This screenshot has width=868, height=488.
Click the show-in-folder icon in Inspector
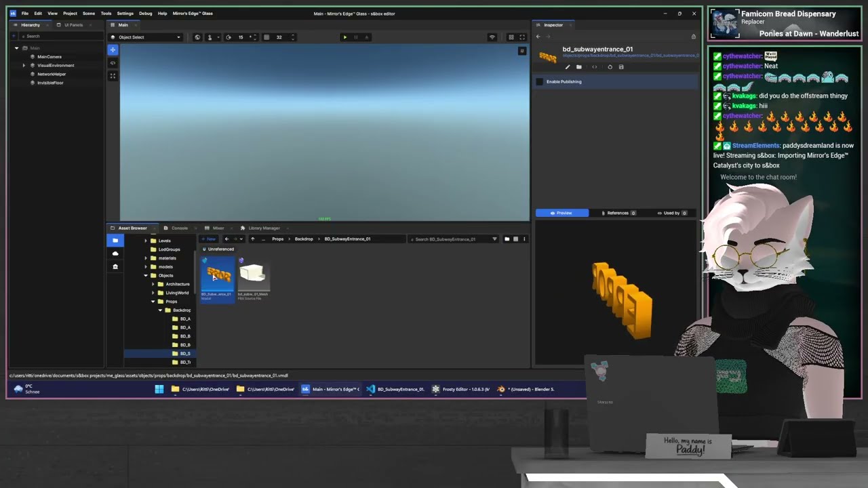tap(578, 67)
